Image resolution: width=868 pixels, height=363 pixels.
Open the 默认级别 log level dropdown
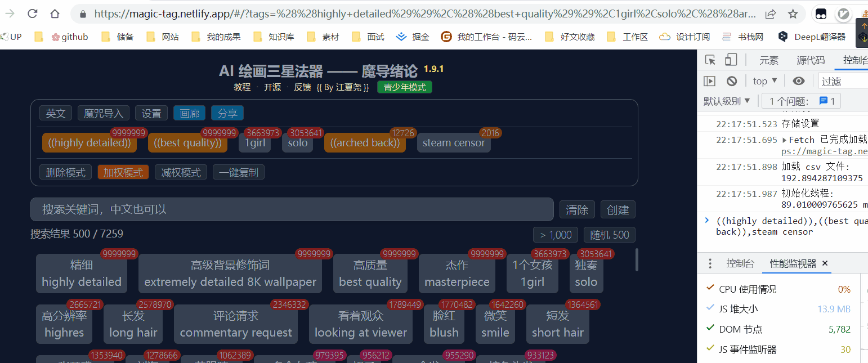click(727, 100)
